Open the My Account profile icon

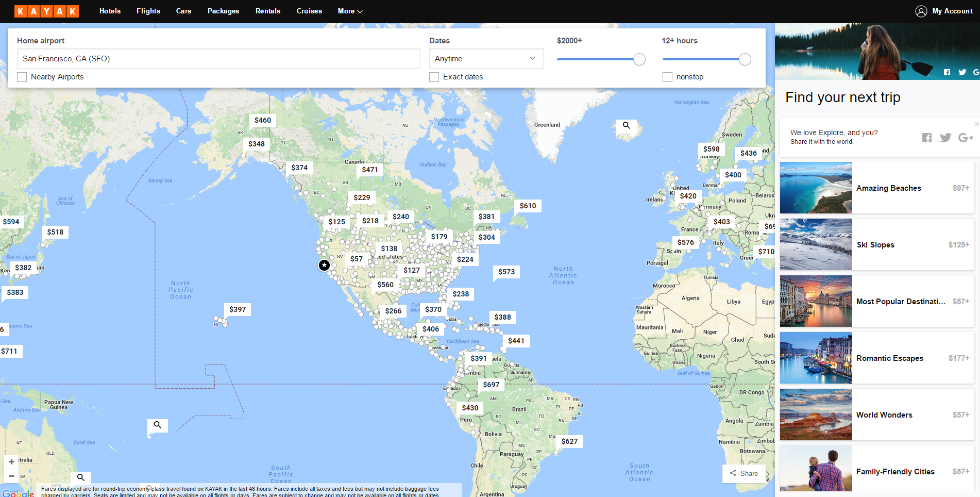click(x=921, y=11)
